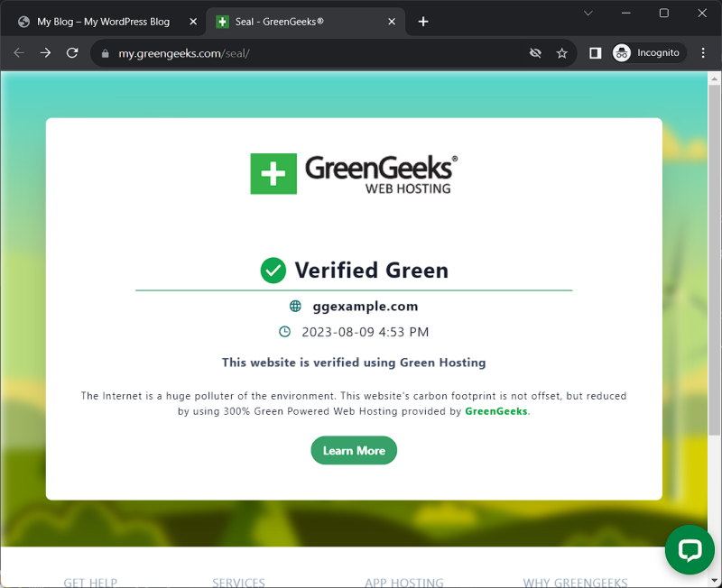722x588 pixels.
Task: Minimize the browser window
Action: point(625,14)
